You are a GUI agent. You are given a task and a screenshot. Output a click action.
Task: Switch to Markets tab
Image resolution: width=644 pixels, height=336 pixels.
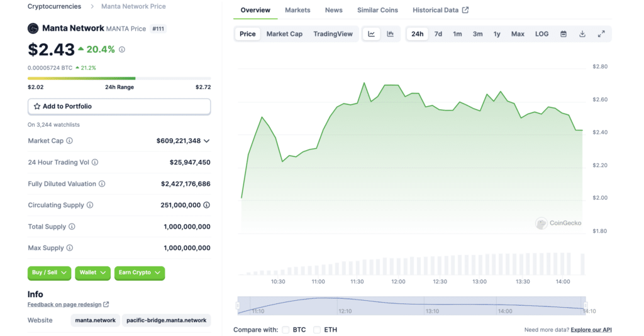tap(297, 10)
